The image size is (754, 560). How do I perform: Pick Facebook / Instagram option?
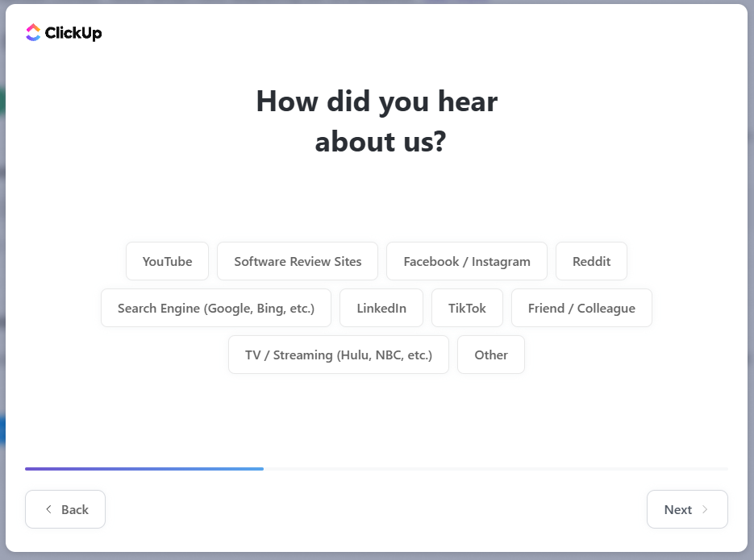coord(467,261)
